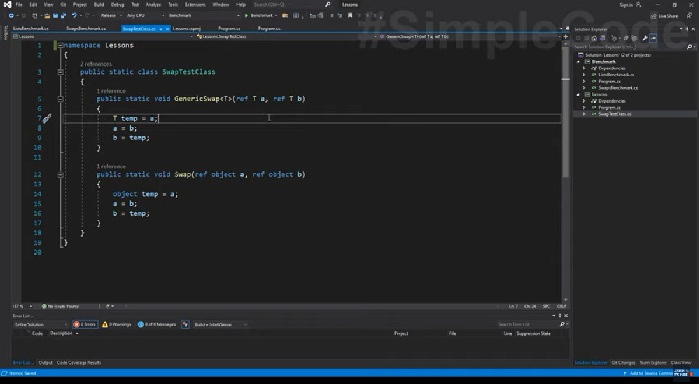Collapse the namespace Lessons code block
699x384 pixels.
[x=60, y=45]
